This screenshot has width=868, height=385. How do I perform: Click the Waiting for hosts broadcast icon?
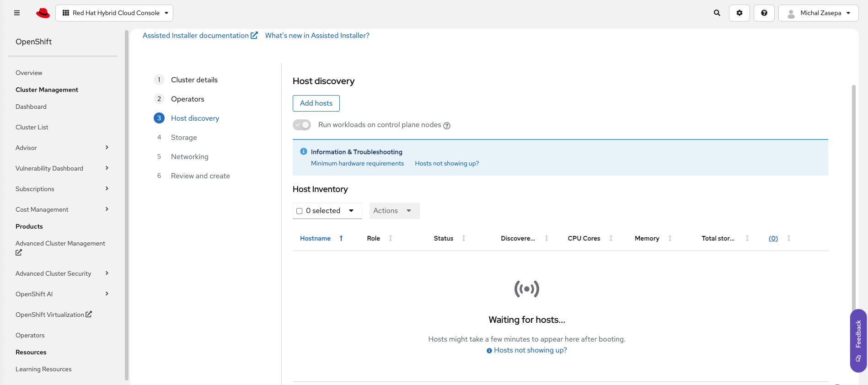[527, 289]
